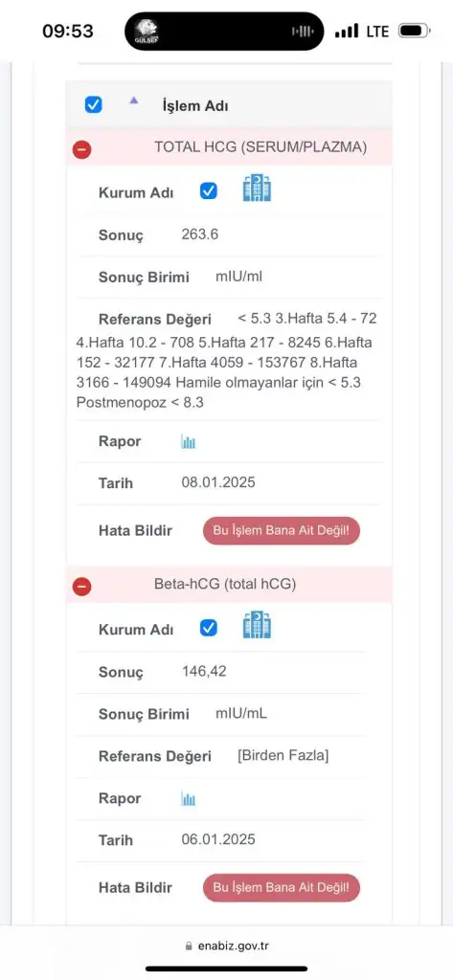Sort by the İşlem Adı arrow
Image resolution: width=453 pixels, height=980 pixels.
[x=133, y=100]
